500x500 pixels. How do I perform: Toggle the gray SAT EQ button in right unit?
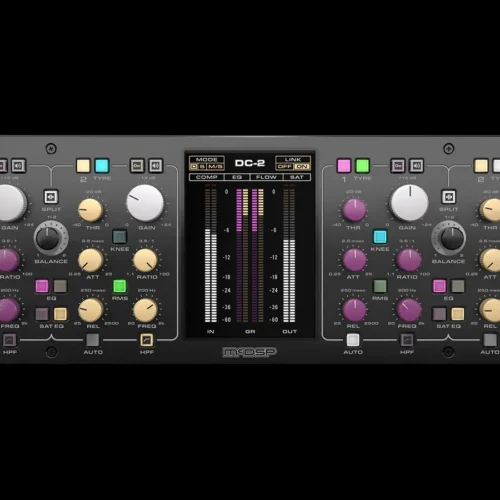[x=439, y=314]
